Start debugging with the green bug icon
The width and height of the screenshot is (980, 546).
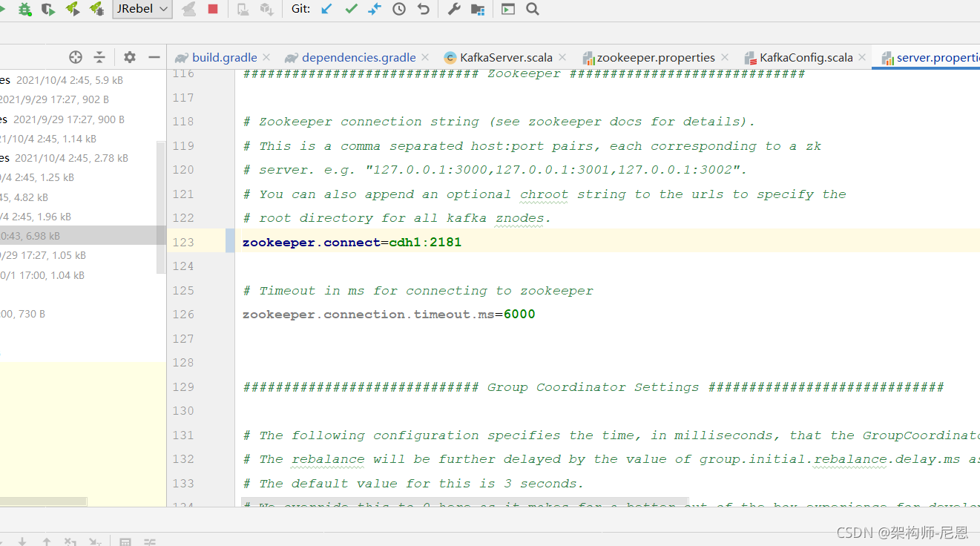click(x=24, y=9)
